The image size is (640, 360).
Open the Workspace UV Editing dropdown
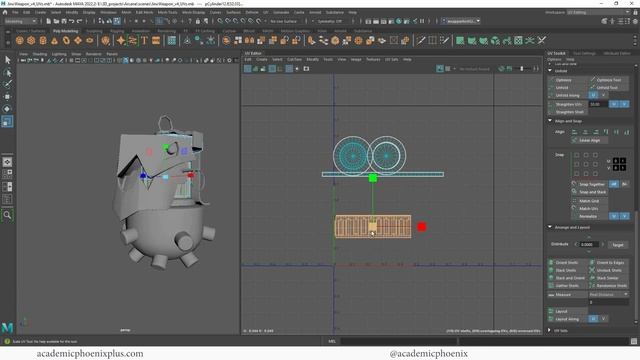[598, 12]
